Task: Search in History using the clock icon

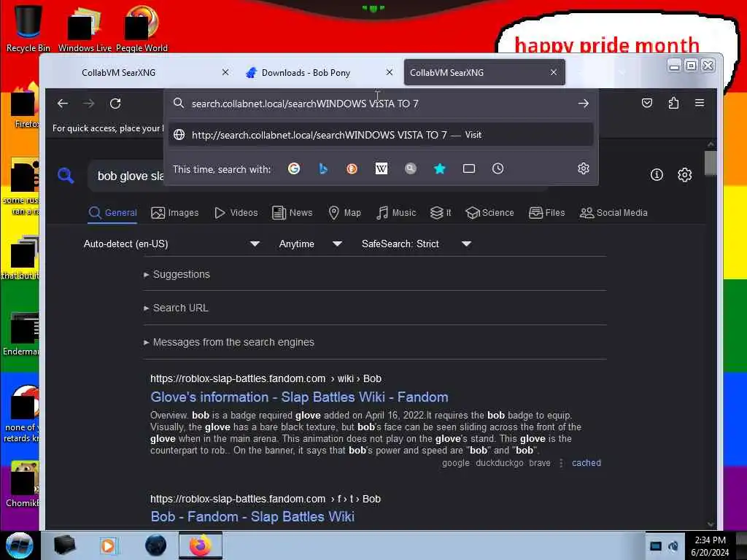Action: [498, 168]
